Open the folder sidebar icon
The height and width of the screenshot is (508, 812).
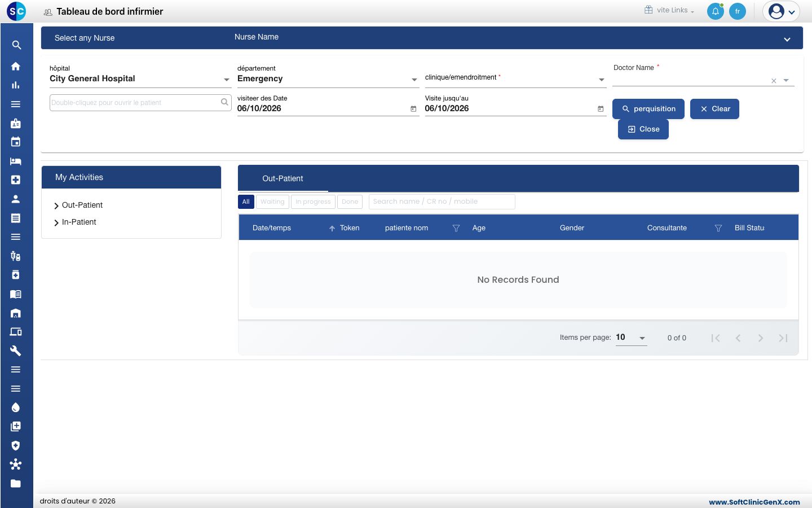click(16, 484)
